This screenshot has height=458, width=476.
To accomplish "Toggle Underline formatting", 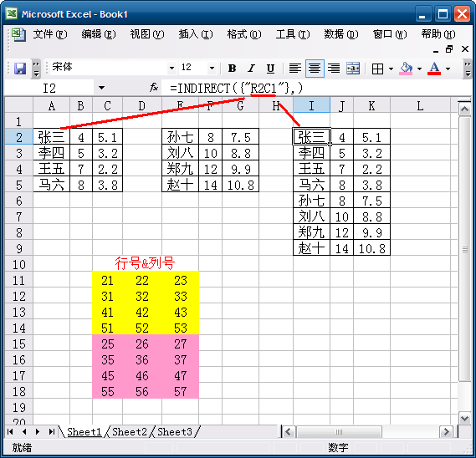I will point(270,69).
